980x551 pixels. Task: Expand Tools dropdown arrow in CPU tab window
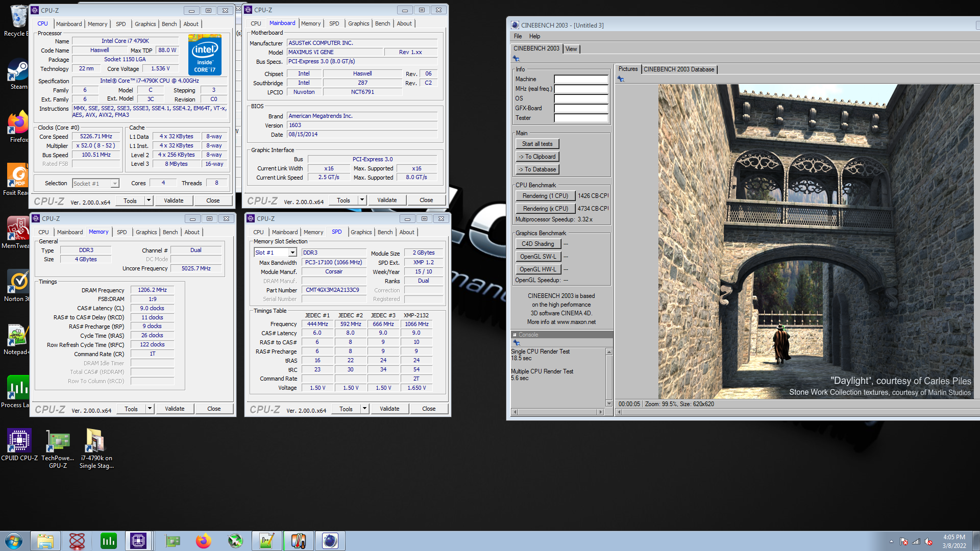(149, 201)
